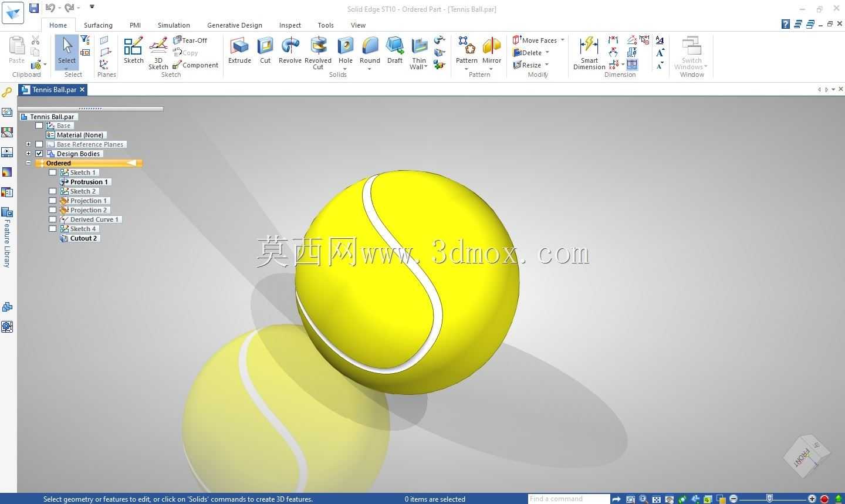845x504 pixels.
Task: Open the Delete dropdown arrow
Action: click(x=547, y=53)
